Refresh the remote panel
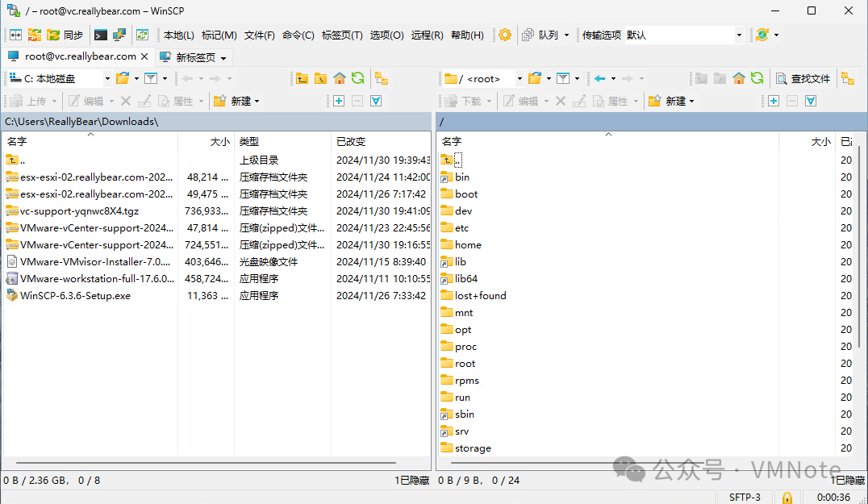Image resolution: width=868 pixels, height=504 pixels. point(757,78)
